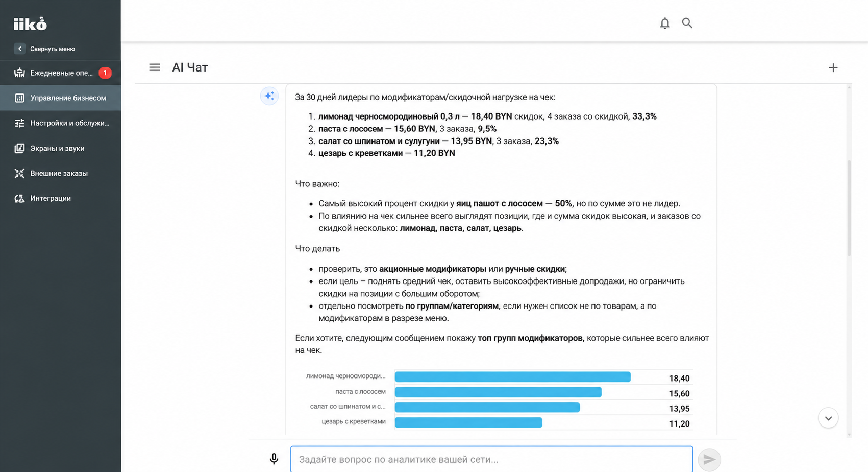Select Управление бизнесом in sidebar
868x472 pixels.
pyautogui.click(x=60, y=98)
